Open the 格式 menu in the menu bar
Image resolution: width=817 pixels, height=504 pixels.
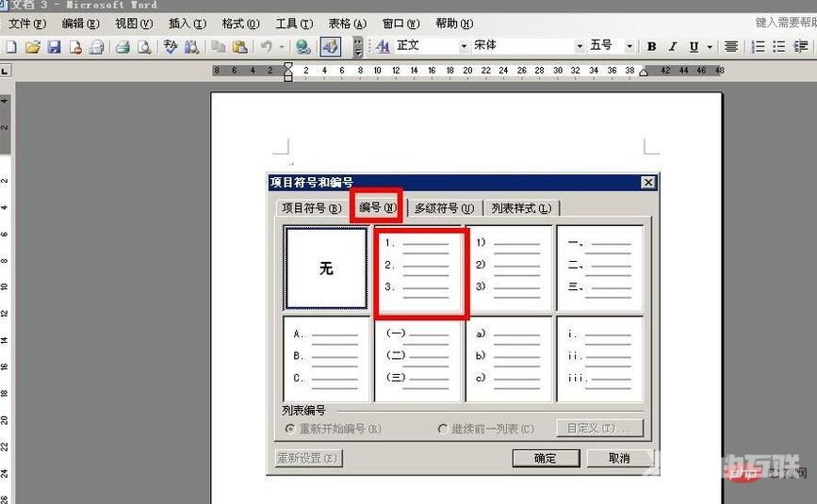coord(238,24)
